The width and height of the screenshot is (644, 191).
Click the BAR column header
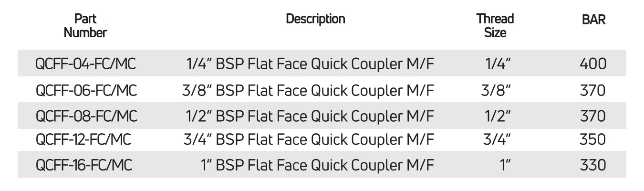[593, 20]
